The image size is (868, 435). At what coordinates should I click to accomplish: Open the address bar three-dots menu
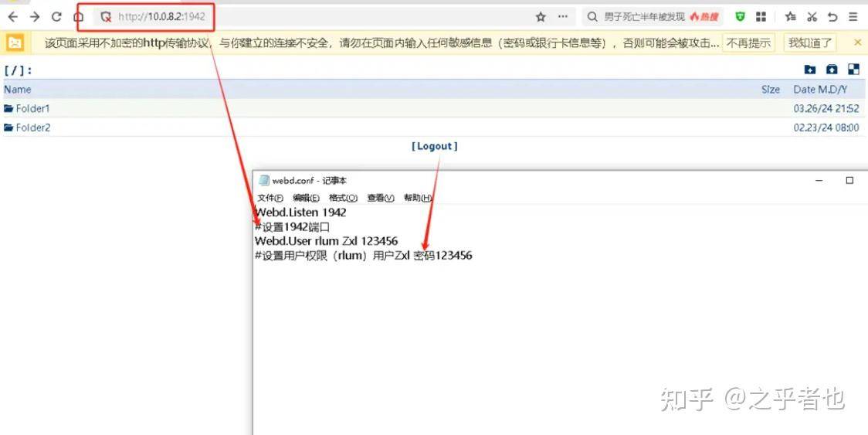563,17
